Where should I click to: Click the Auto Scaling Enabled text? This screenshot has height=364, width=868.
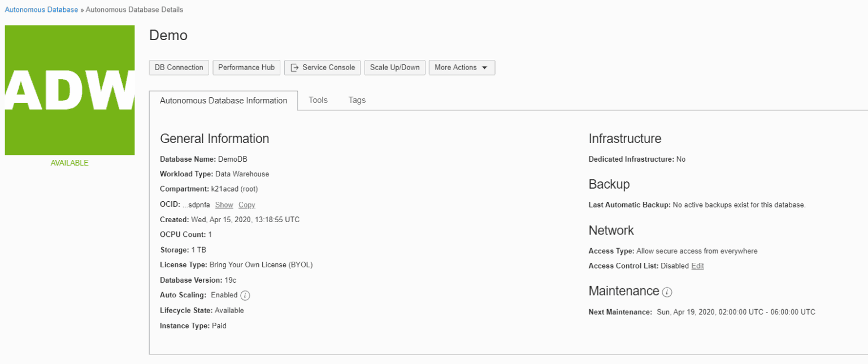tap(224, 295)
